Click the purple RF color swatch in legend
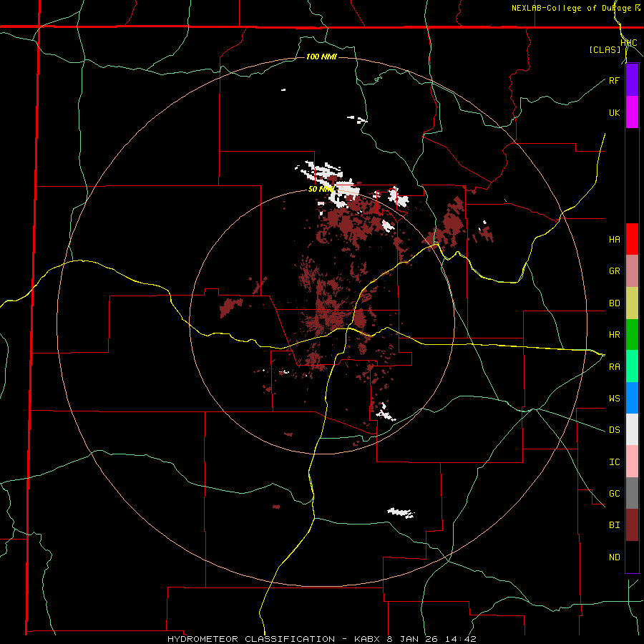This screenshot has width=644, height=644. (x=632, y=80)
